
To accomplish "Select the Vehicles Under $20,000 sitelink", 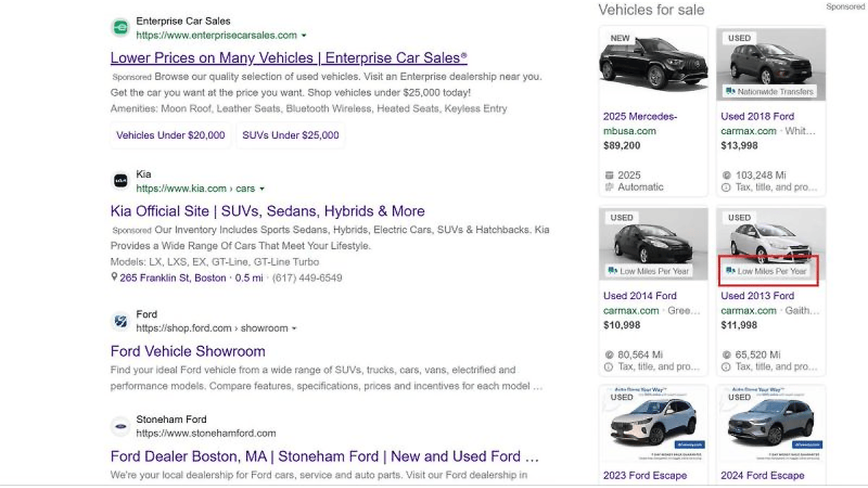I will pyautogui.click(x=171, y=135).
